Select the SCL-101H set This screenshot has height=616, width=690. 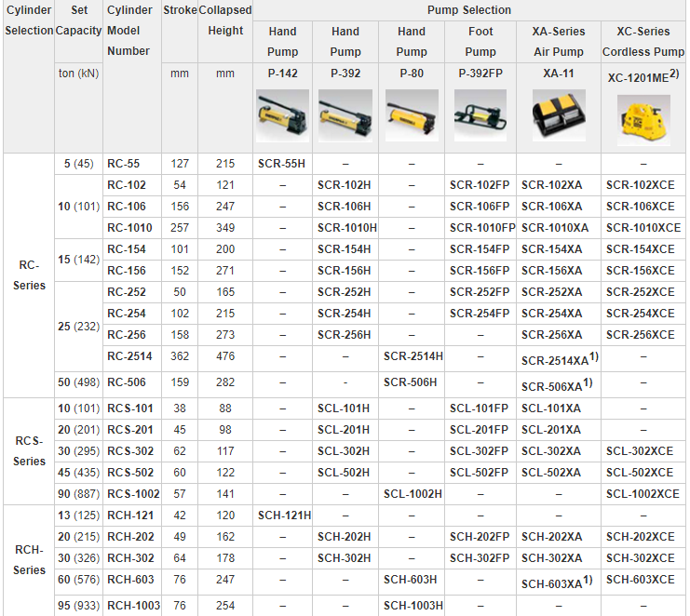[x=344, y=408]
